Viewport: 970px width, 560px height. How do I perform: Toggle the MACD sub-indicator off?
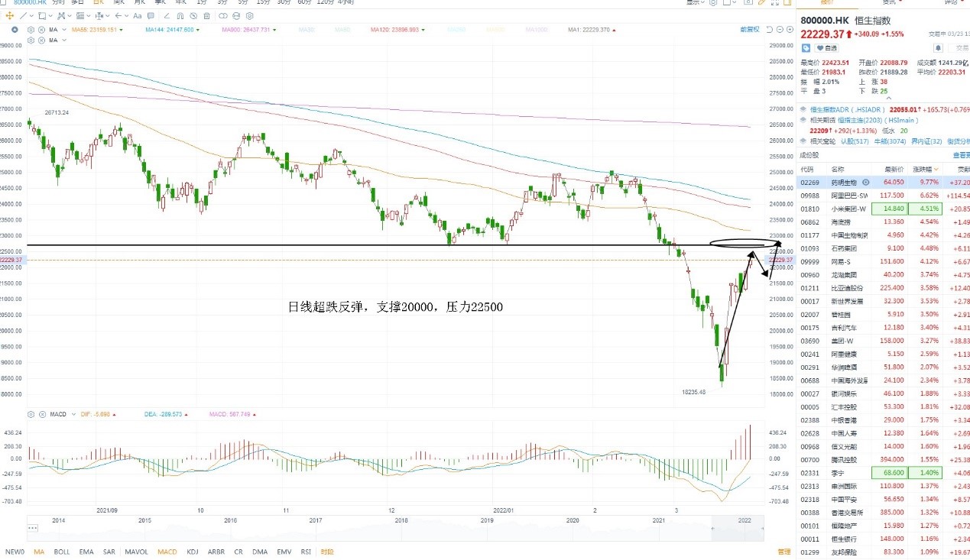[167, 552]
